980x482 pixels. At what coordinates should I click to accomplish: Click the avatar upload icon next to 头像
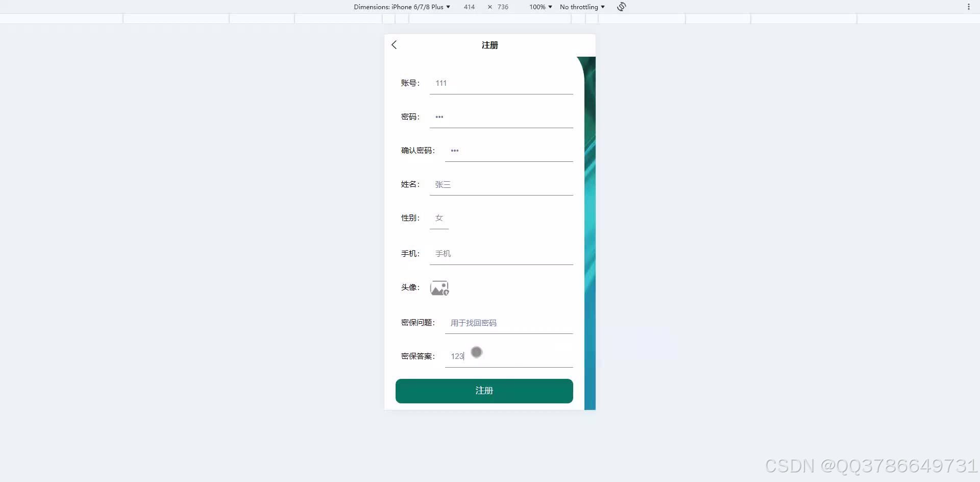(439, 288)
